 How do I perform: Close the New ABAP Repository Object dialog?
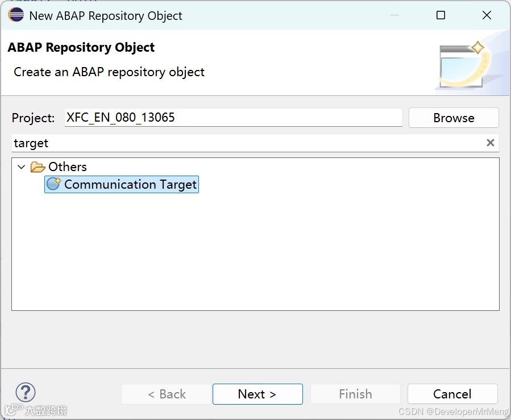487,15
